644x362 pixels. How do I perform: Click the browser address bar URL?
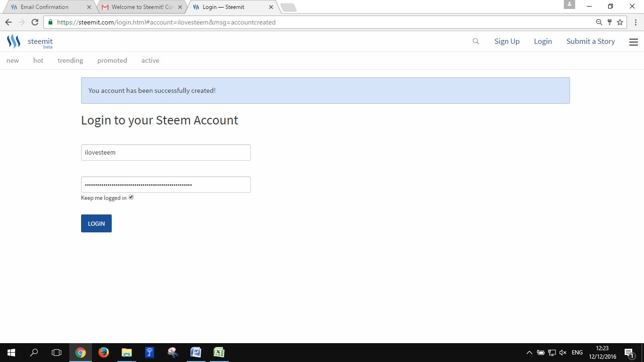click(166, 22)
